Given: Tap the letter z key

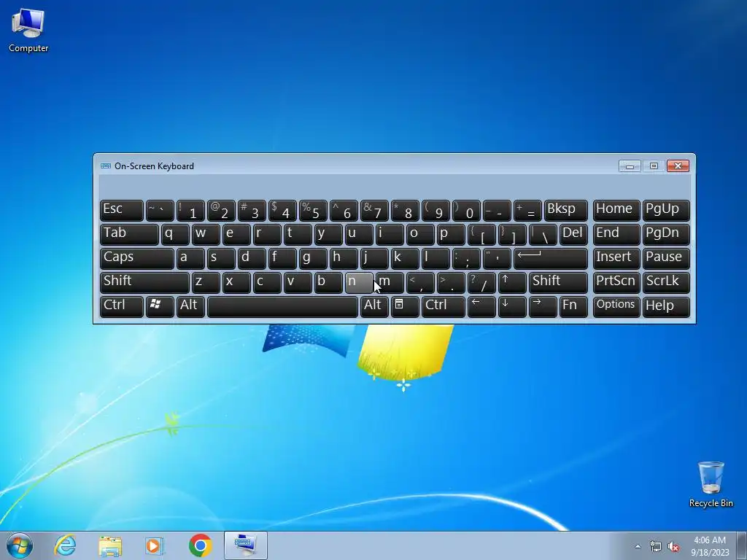Looking at the screenshot, I should (x=206, y=282).
